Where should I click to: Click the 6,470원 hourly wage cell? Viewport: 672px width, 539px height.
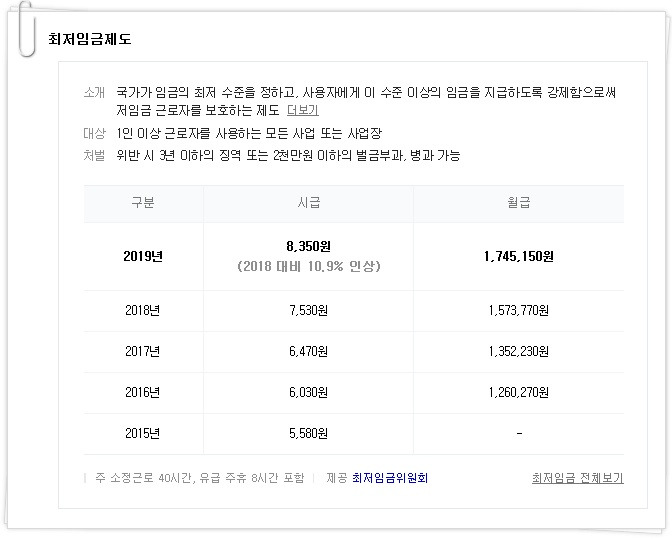[x=309, y=351]
